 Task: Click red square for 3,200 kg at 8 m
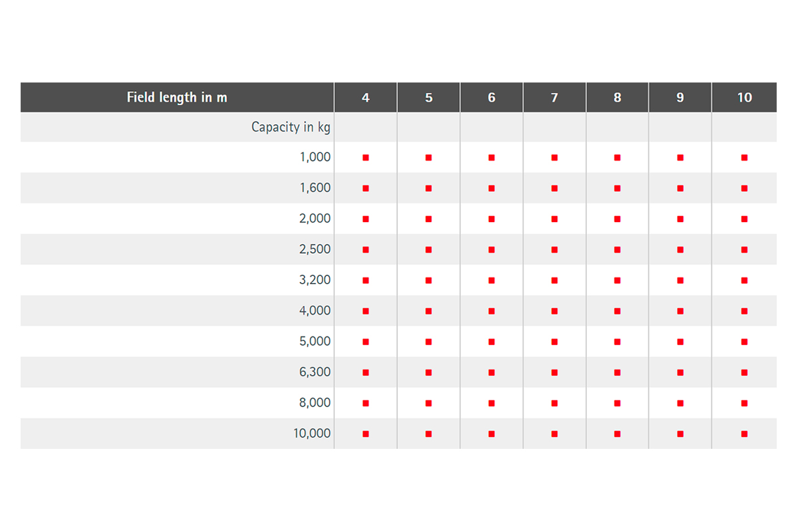617,281
